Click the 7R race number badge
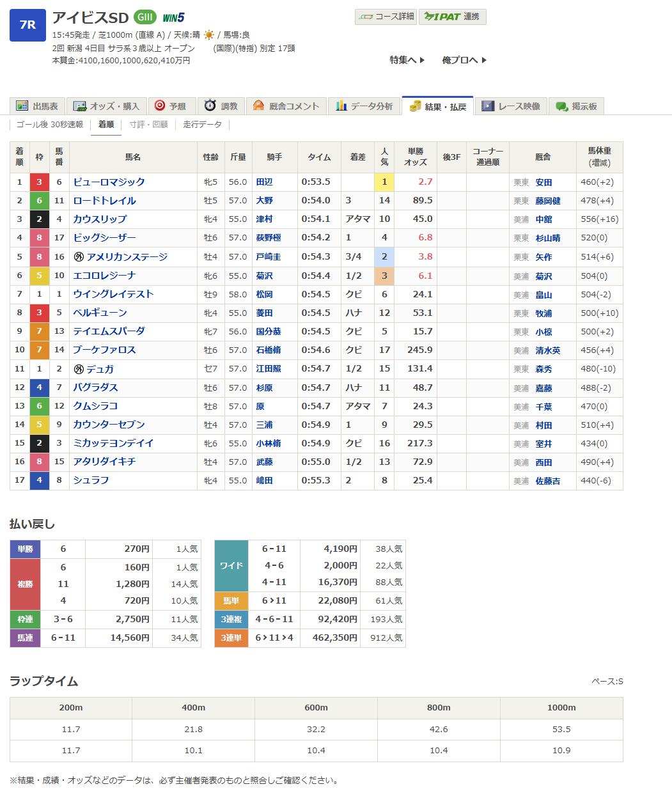The image size is (672, 798). (27, 25)
